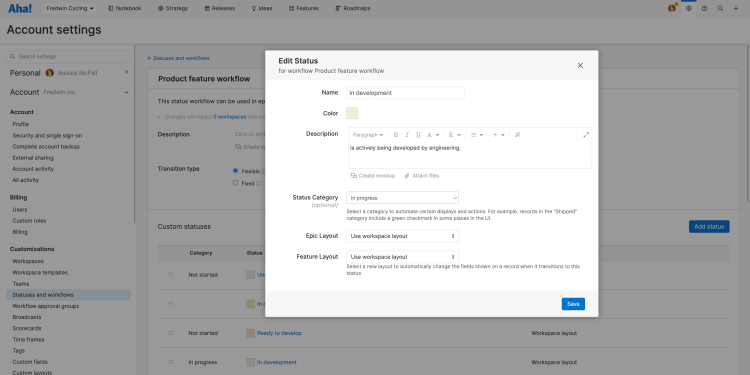
Task: Go back to Statuses and workflows
Action: [x=178, y=58]
